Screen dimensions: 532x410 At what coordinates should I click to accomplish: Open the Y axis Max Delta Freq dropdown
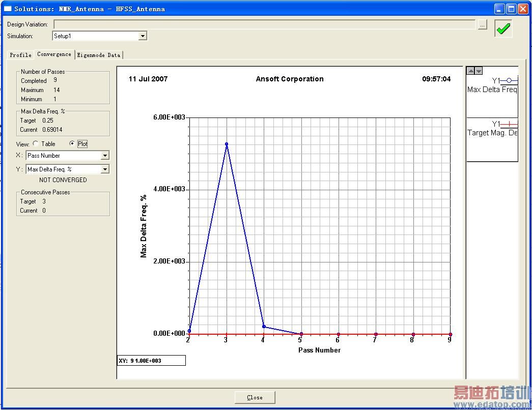click(105, 169)
